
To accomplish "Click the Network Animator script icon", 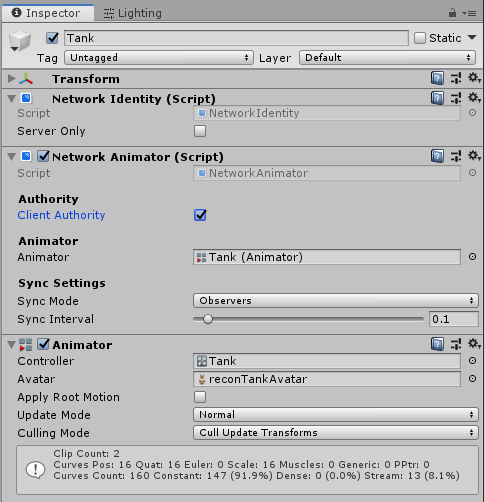I will coord(26,156).
